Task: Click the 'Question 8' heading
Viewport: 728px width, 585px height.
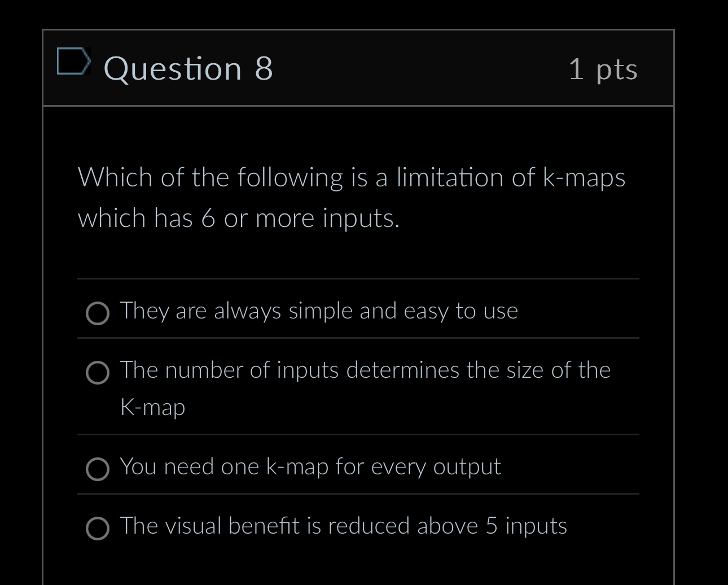Action: pyautogui.click(x=188, y=68)
